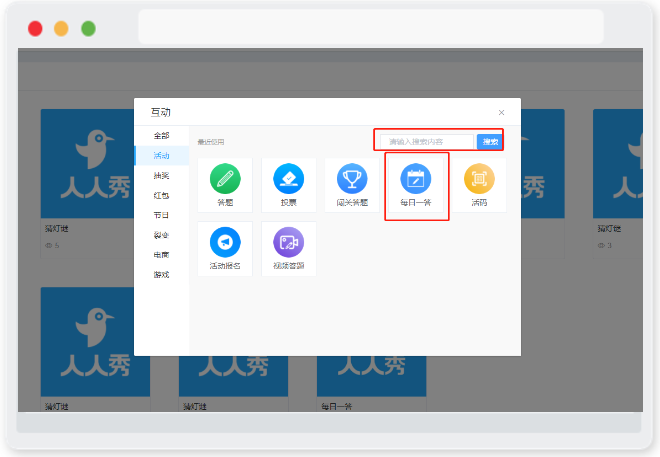Screen dimensions: 660x457
Task: Close the 互动 dialog
Action: pos(501,112)
